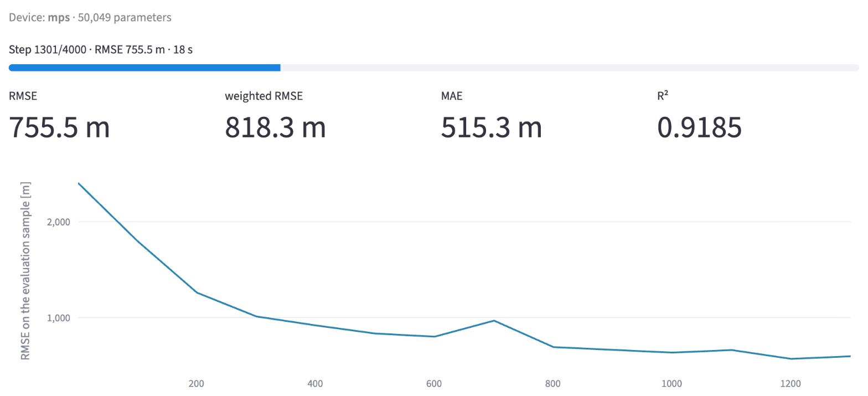Screen dimensions: 868x396
Task: Click the RMSE curve's bump near step 700
Action: (x=493, y=321)
